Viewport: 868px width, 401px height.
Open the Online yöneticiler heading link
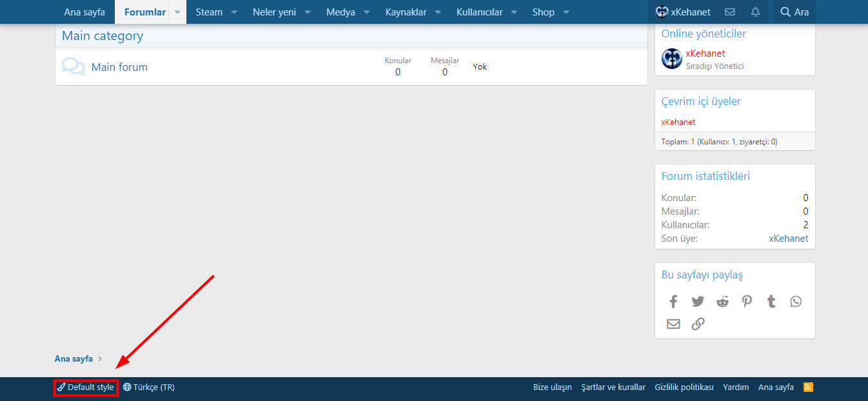(x=704, y=34)
